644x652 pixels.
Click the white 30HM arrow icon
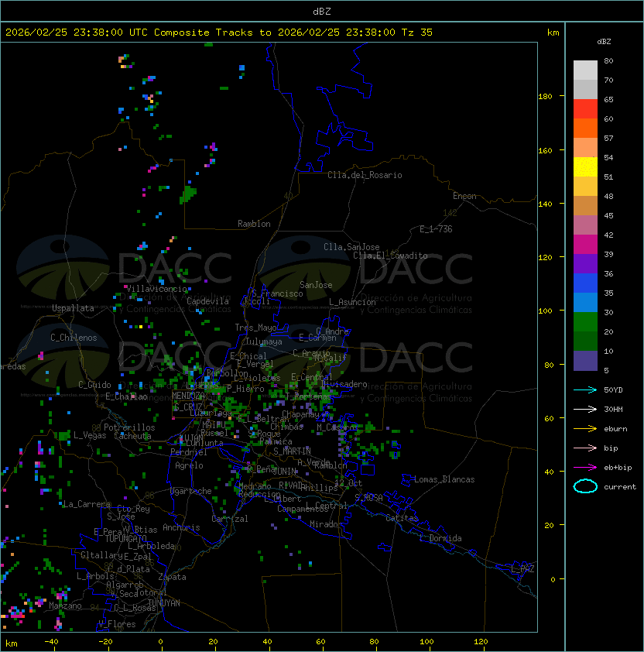click(x=585, y=409)
